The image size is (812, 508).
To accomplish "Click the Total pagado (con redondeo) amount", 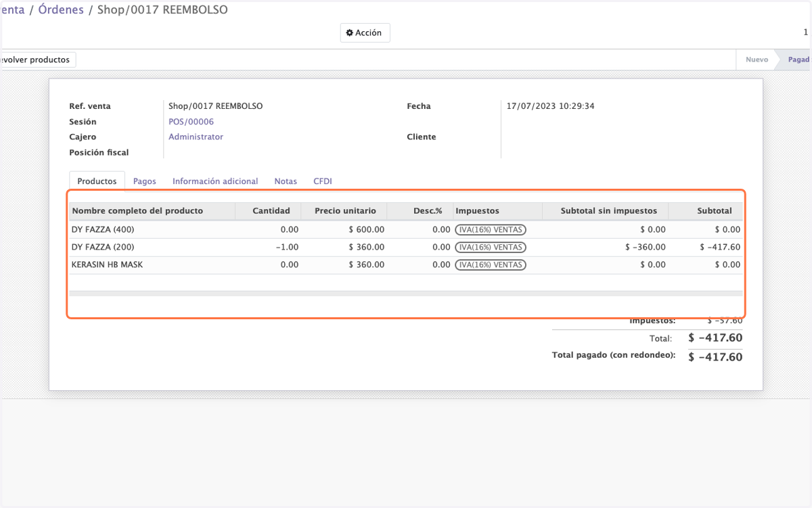I will click(x=715, y=357).
